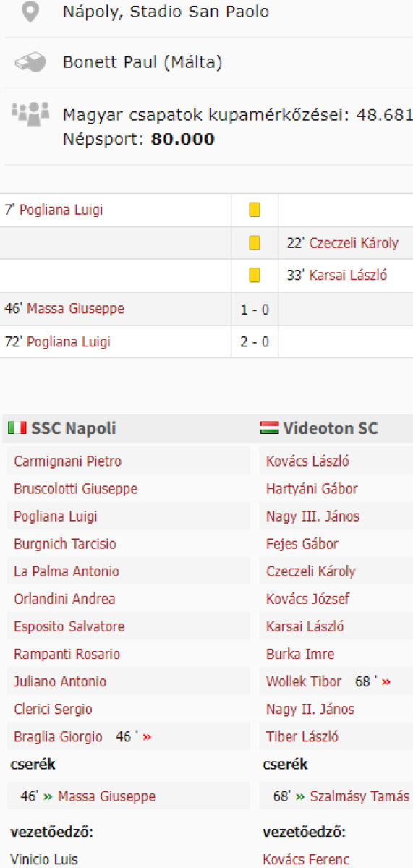This screenshot has width=413, height=868.
Task: Click the red substitution arrow next to Wollek Tibor
Action: tap(387, 682)
